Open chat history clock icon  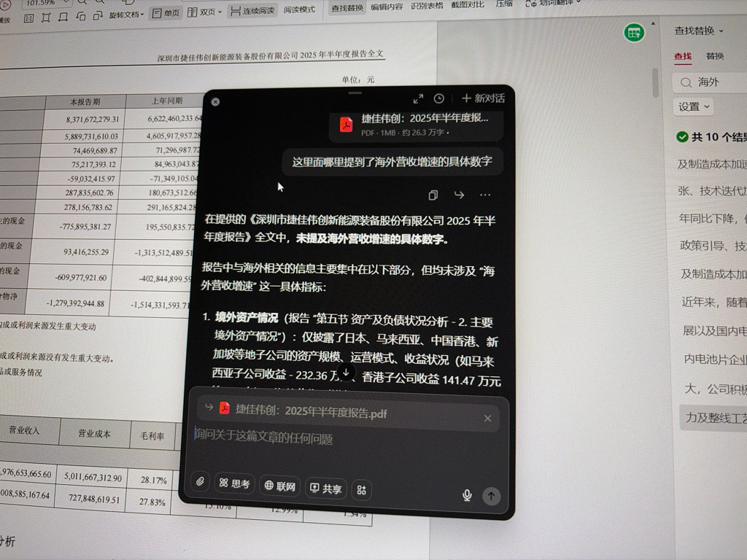438,98
